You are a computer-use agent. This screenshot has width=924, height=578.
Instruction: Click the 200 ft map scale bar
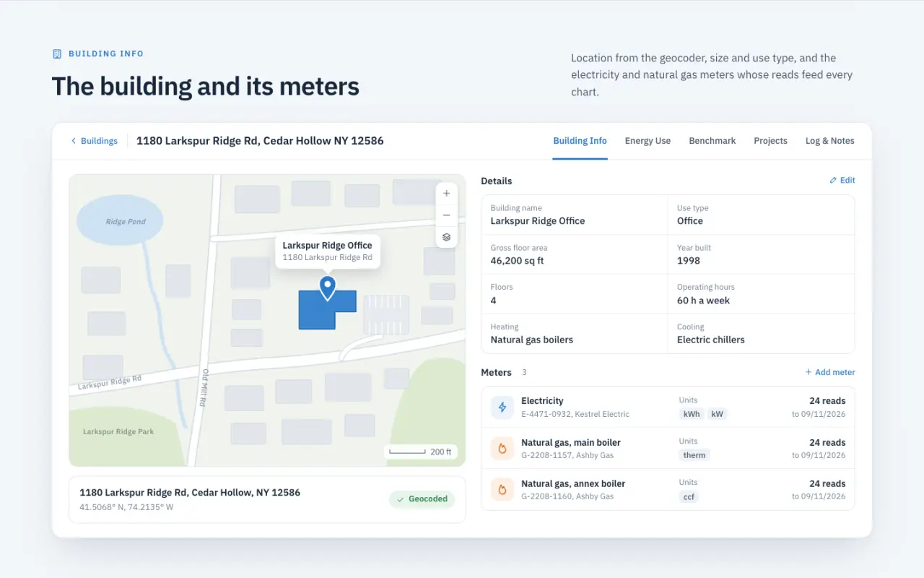[x=420, y=452]
